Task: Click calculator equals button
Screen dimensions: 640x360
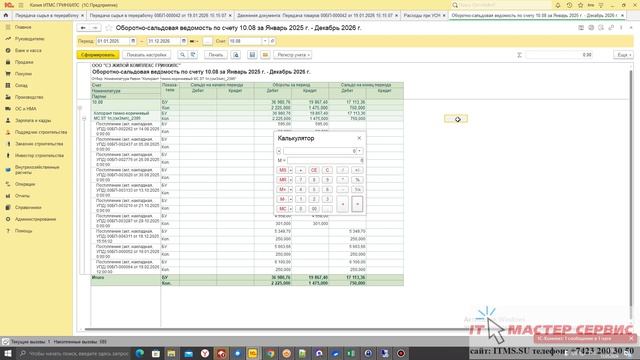Action: point(357,204)
